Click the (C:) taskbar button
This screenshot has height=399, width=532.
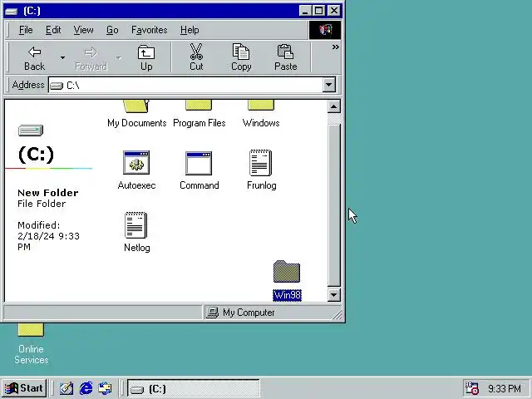pyautogui.click(x=194, y=388)
